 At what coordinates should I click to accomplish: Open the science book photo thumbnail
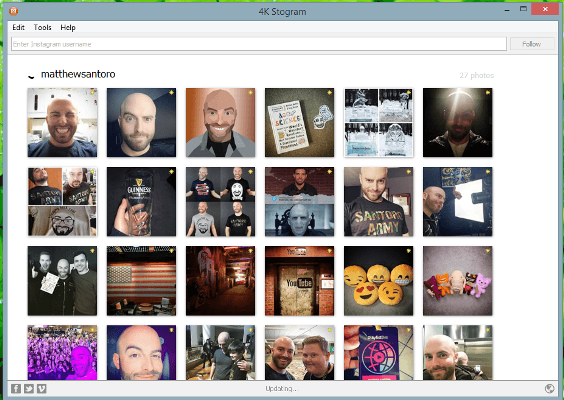[x=299, y=122]
